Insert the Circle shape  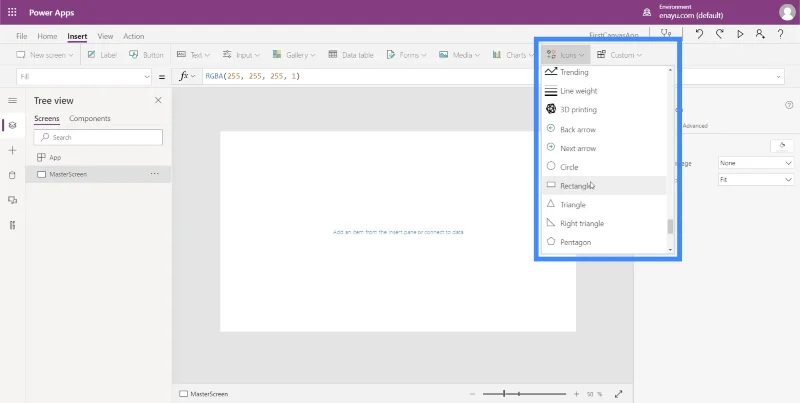605,167
